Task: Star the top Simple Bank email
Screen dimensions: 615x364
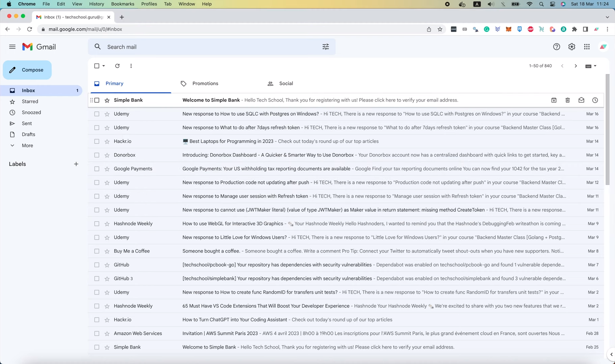Action: (107, 100)
